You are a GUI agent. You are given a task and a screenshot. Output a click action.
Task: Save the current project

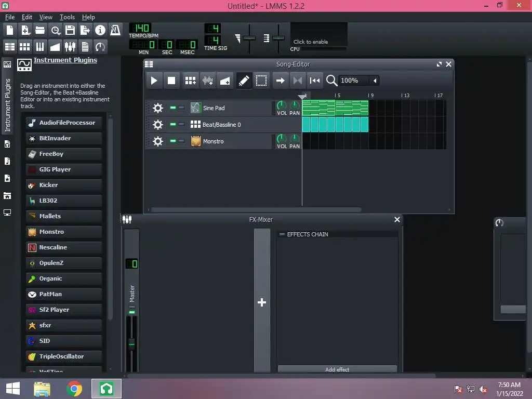pos(70,30)
